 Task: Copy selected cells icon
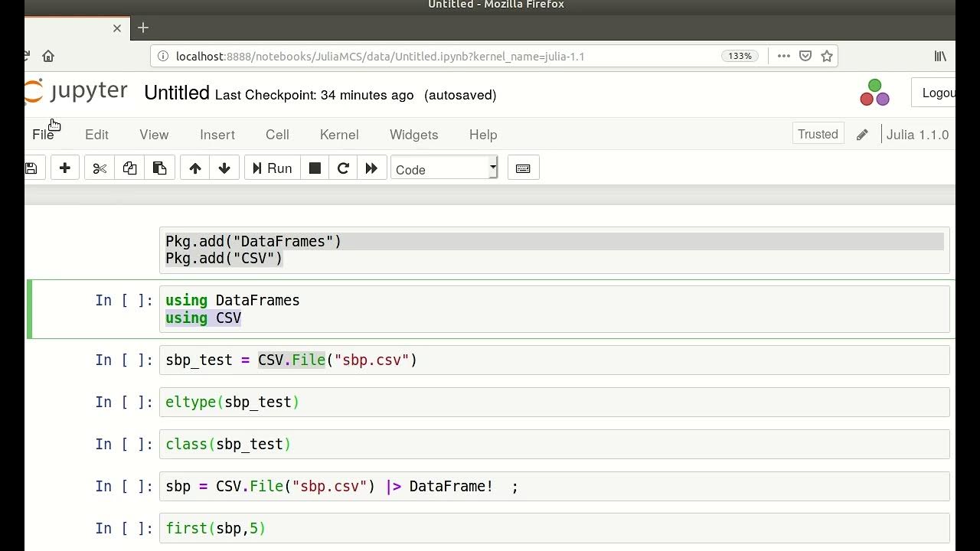(129, 168)
